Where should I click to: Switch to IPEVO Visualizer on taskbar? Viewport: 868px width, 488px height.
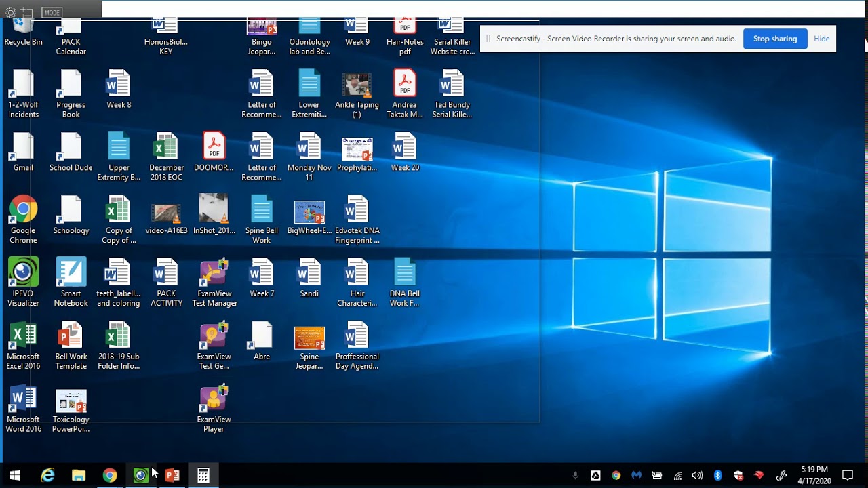click(141, 475)
